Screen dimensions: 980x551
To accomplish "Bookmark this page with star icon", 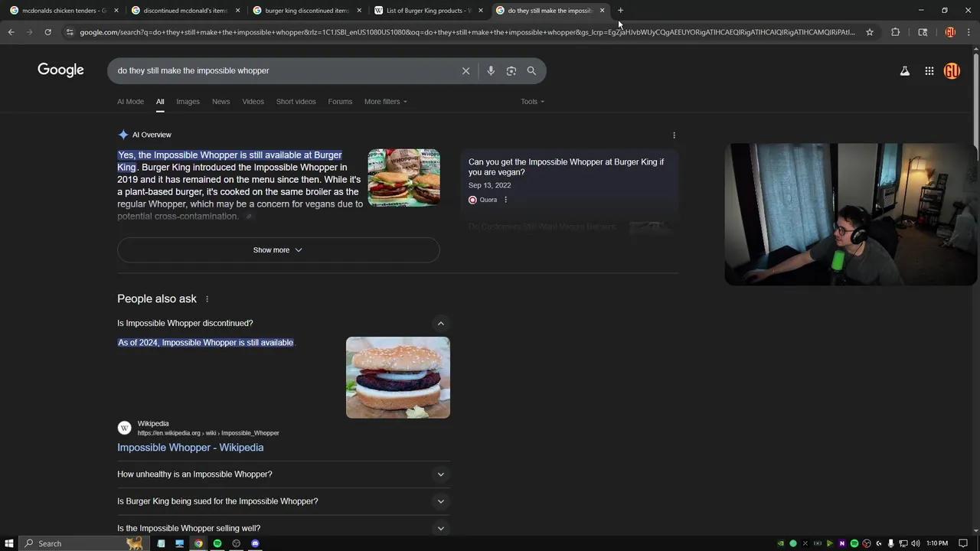I will pyautogui.click(x=870, y=32).
